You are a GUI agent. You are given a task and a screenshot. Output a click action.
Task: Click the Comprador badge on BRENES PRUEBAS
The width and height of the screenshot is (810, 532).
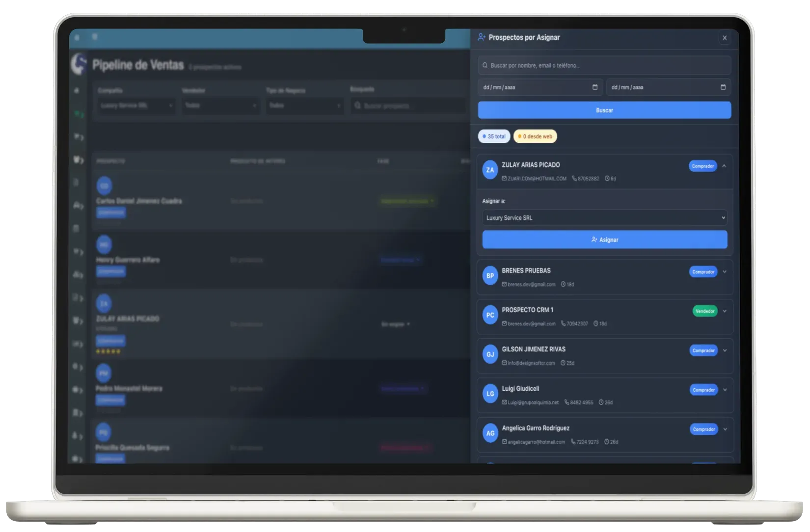[703, 272]
